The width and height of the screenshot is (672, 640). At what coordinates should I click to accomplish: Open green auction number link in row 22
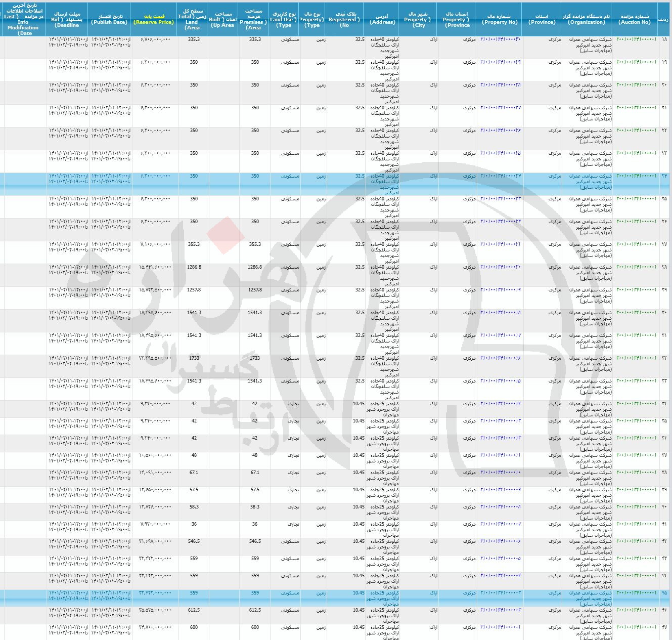pos(636,131)
